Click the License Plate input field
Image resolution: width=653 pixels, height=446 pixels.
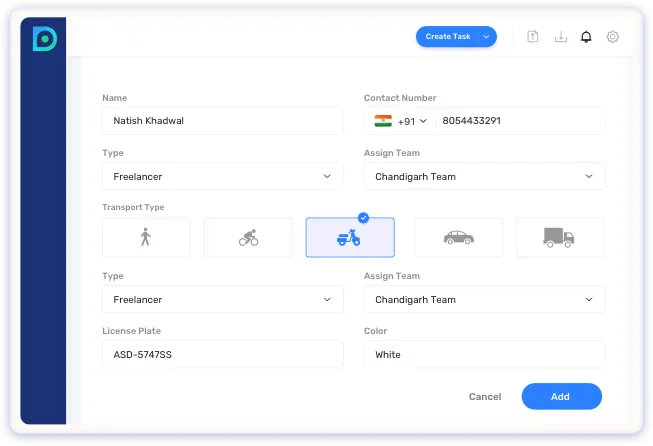point(222,354)
